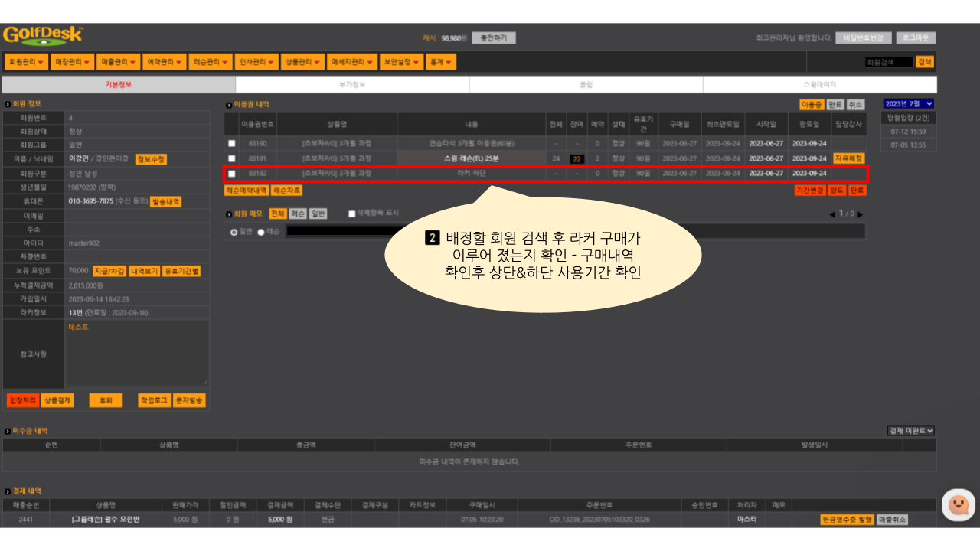The height and width of the screenshot is (551, 980).
Task: Click the 결제 내역 section arrow icon
Action: point(7,491)
